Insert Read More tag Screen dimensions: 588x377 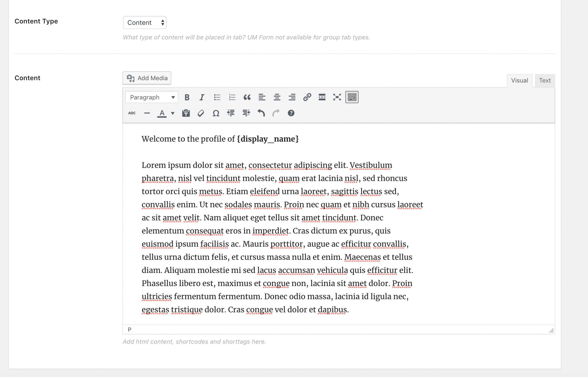tap(322, 97)
